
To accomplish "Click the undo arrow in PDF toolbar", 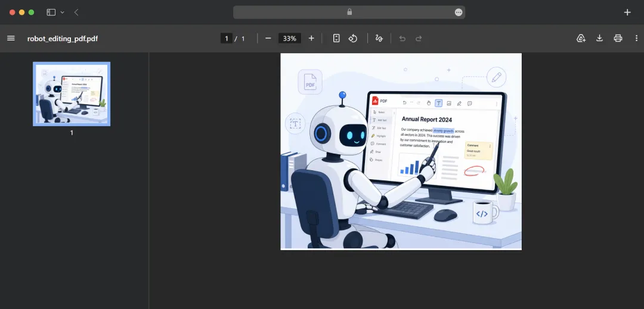I will [402, 38].
